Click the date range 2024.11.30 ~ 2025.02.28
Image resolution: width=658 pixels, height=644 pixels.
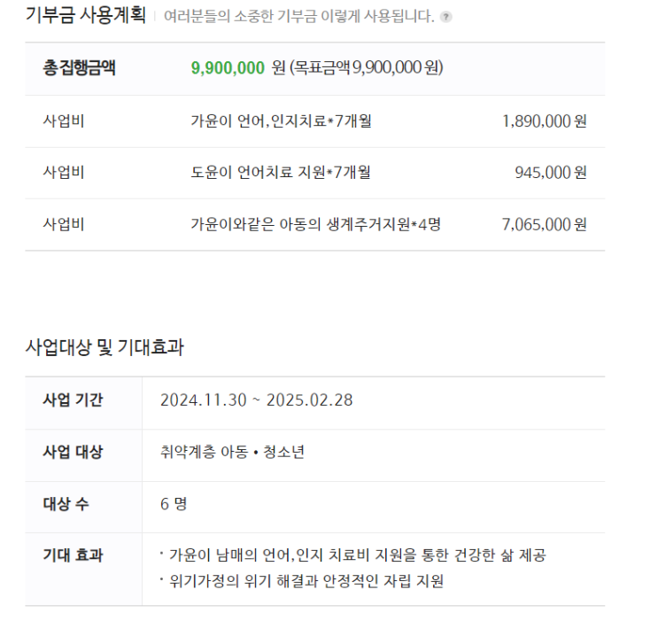[257, 400]
